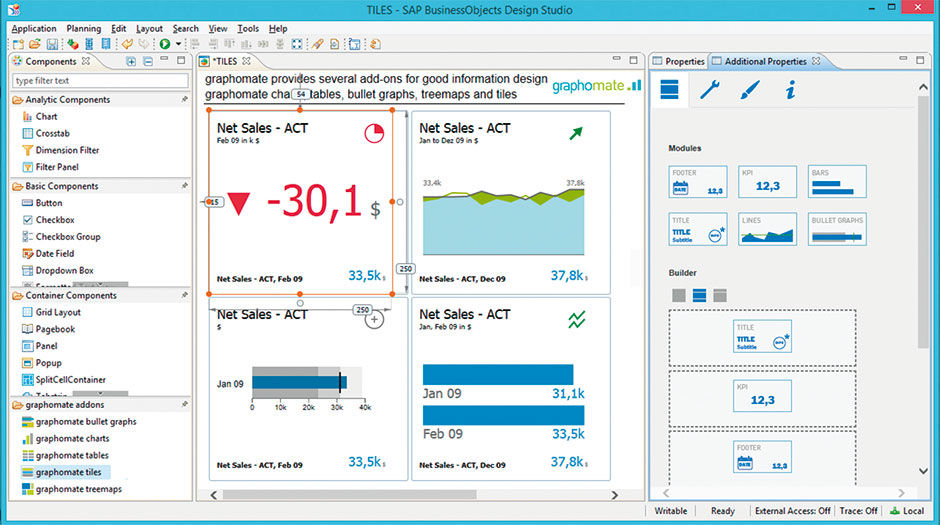Click the Maximize Component toolbar icon
Viewport: 940px width, 525px height.
pyautogui.click(x=297, y=44)
